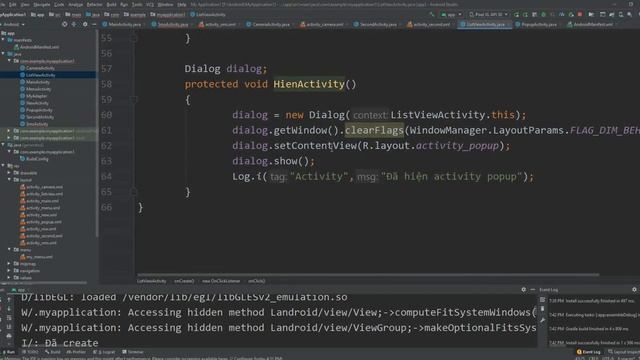Open the Layout Inspector button
Image resolution: width=640 pixels, height=360 pixels.
(x=623, y=352)
